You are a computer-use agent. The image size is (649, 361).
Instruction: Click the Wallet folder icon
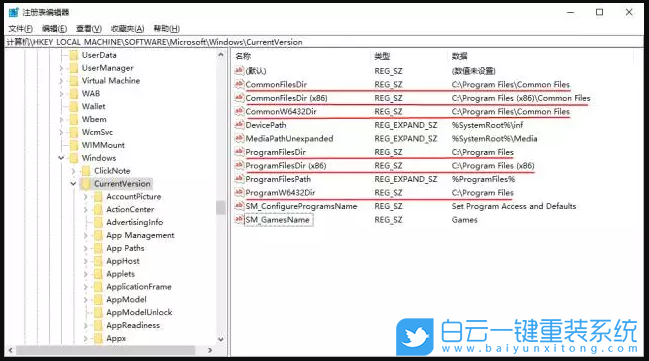(x=74, y=106)
